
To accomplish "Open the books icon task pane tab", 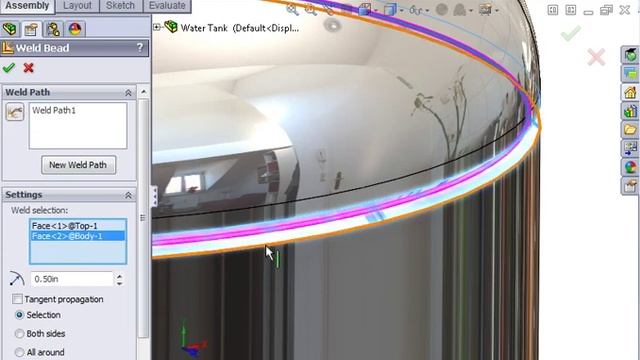I will coord(630,111).
